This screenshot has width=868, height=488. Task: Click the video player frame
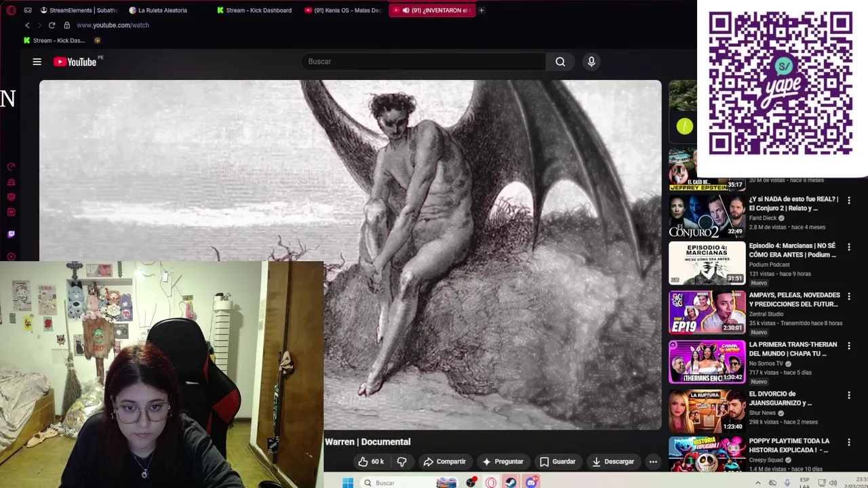pyautogui.click(x=350, y=254)
